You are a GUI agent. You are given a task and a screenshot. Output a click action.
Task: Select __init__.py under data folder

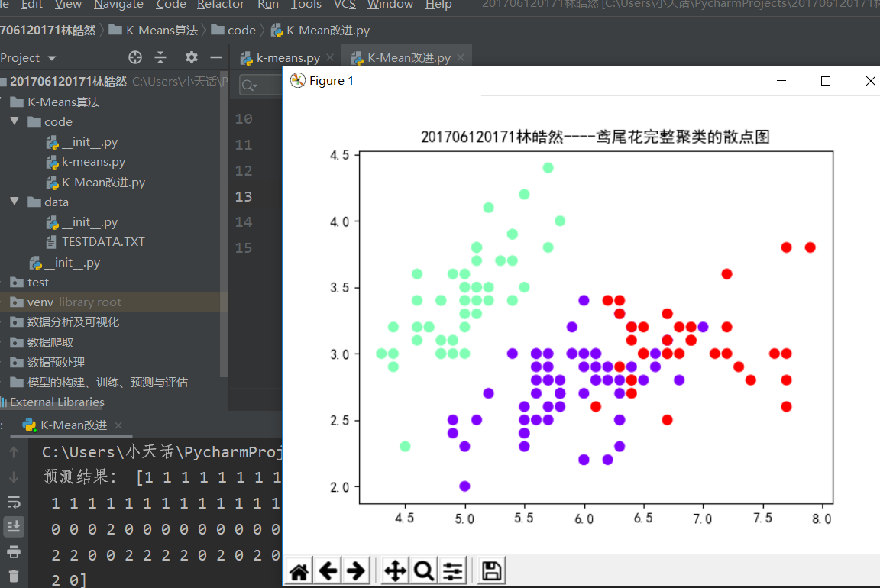[82, 222]
